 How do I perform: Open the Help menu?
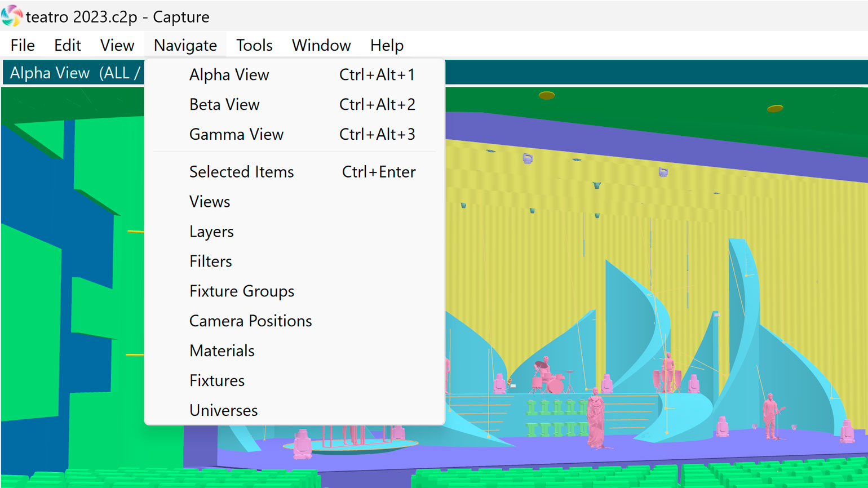click(x=387, y=45)
